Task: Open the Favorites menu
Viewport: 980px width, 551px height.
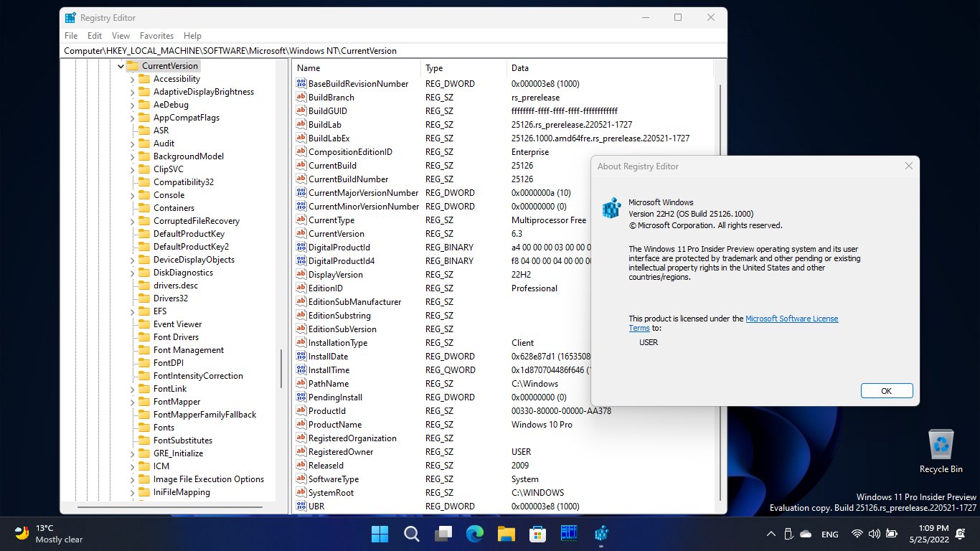Action: pyautogui.click(x=156, y=35)
